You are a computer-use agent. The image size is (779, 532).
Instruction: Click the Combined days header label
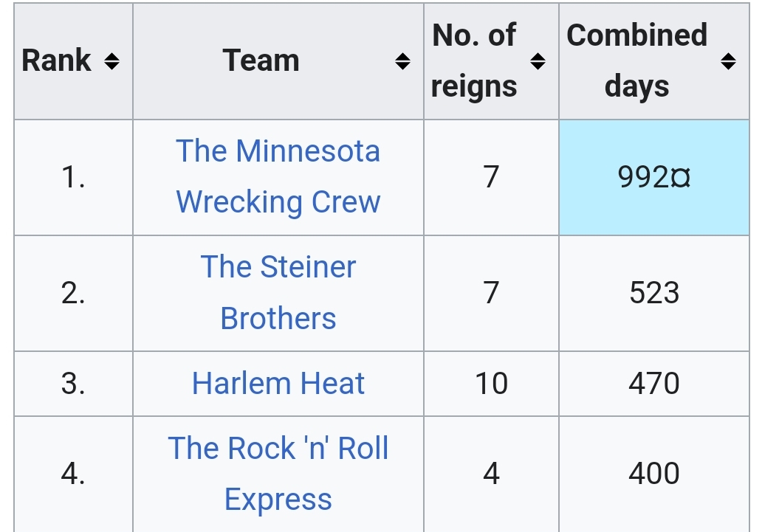pos(636,61)
